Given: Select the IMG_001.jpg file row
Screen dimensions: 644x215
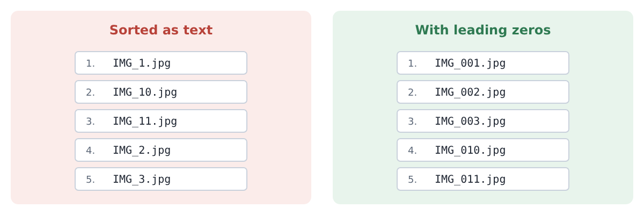Looking at the screenshot, I should [x=483, y=63].
